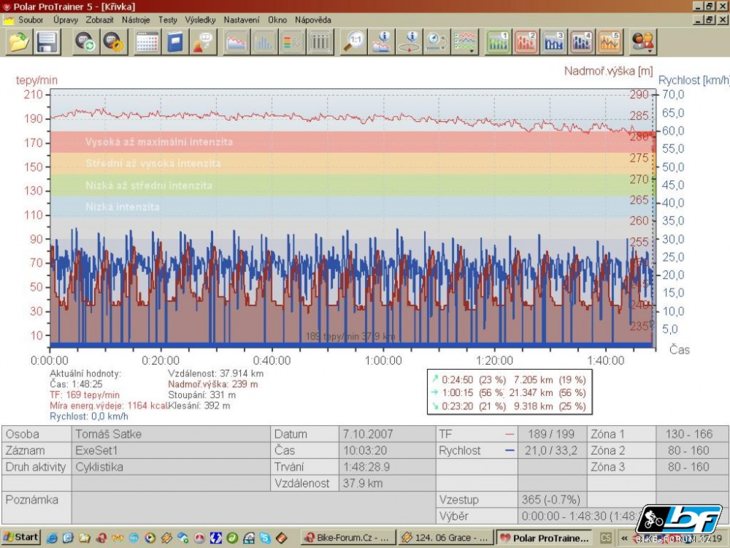Viewport: 730px width, 548px height.
Task: Click the Rychlost value 21,0 / 33,2
Action: [x=552, y=451]
